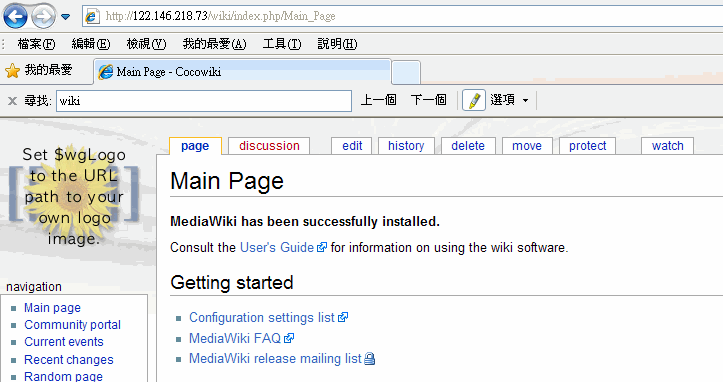Click the Getting started heading
Screen dimensions: 723x382
click(232, 282)
